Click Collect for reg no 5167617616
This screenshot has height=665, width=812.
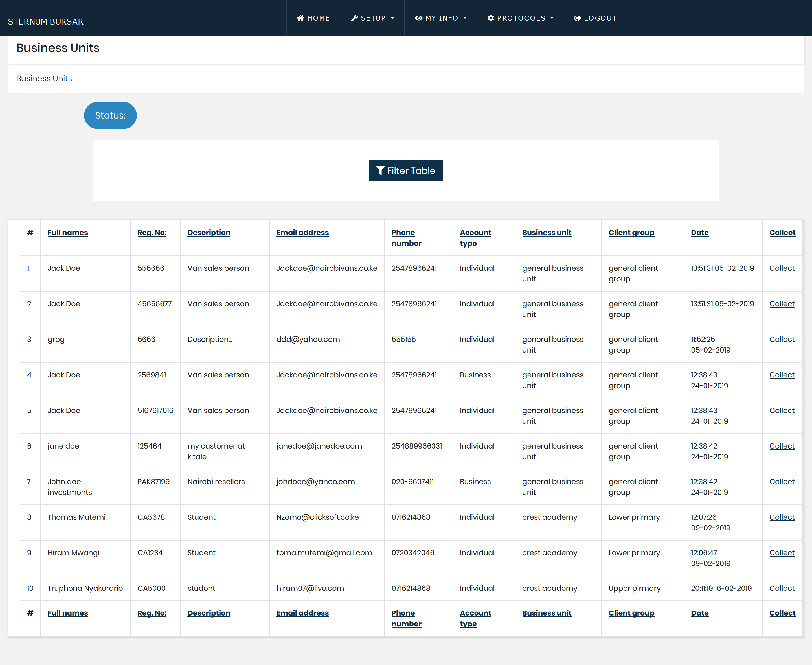[x=782, y=411]
